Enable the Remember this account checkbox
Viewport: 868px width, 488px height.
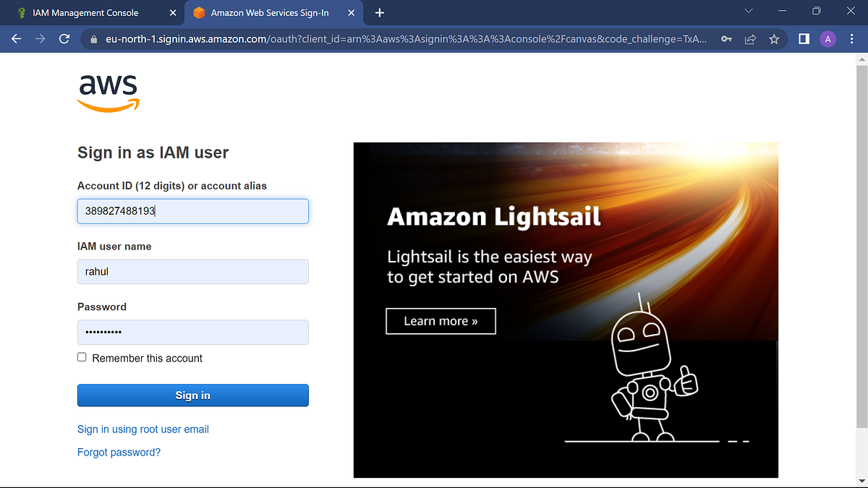pos(82,356)
